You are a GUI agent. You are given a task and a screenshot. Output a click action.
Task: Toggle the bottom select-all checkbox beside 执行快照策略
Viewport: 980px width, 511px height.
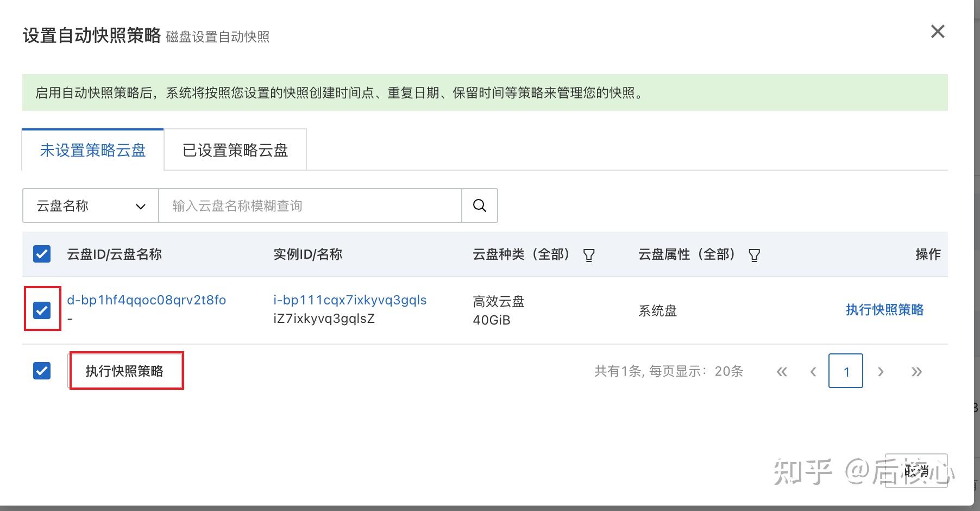pos(42,371)
